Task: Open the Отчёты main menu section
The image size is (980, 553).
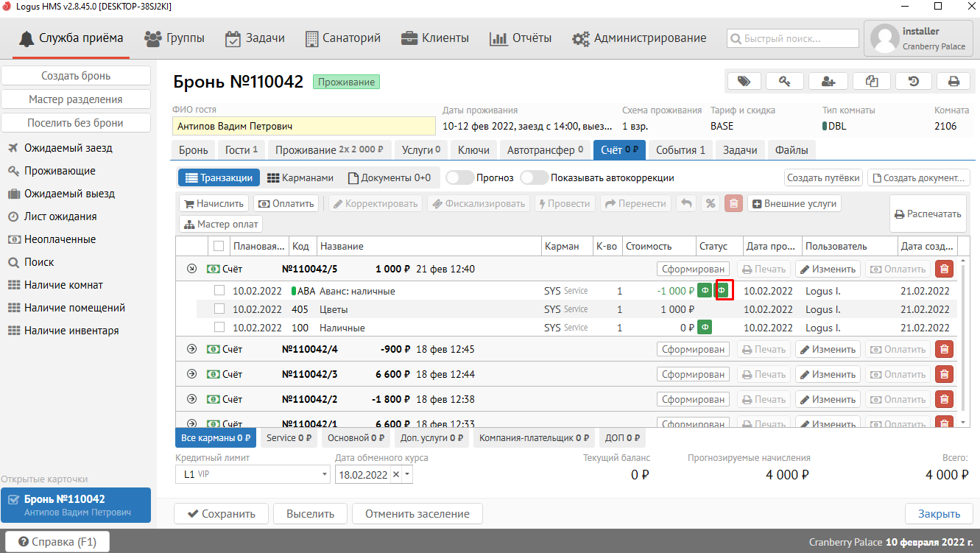Action: (x=521, y=38)
